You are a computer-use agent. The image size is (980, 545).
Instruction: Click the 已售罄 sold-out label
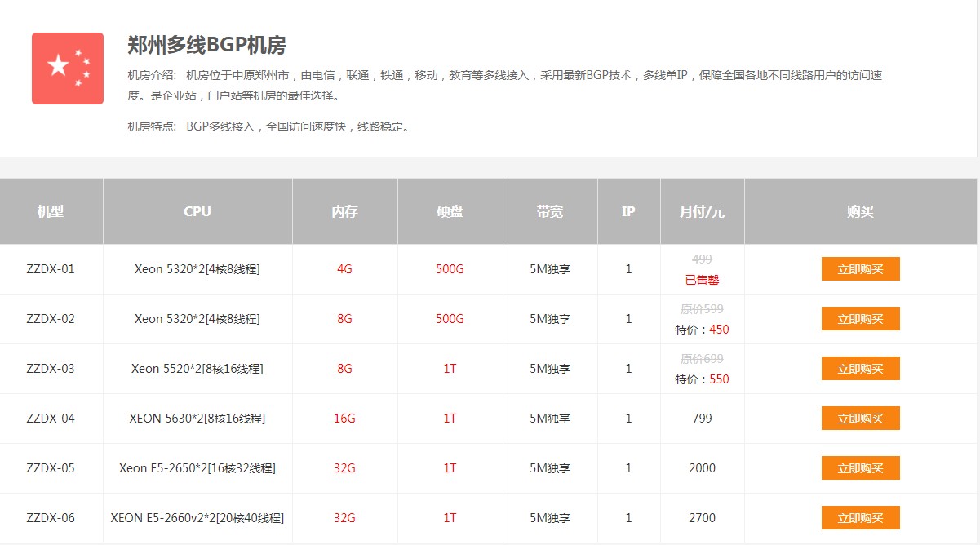point(702,280)
